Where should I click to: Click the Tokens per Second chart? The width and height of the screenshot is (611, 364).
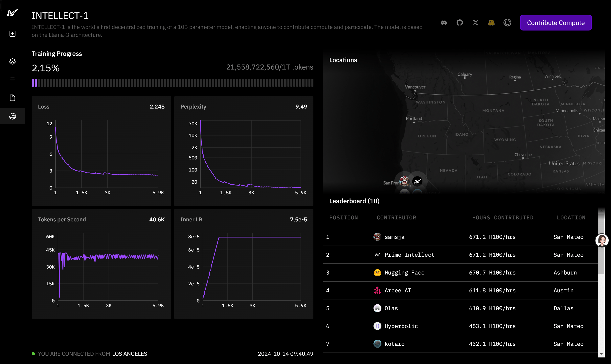tap(108, 267)
